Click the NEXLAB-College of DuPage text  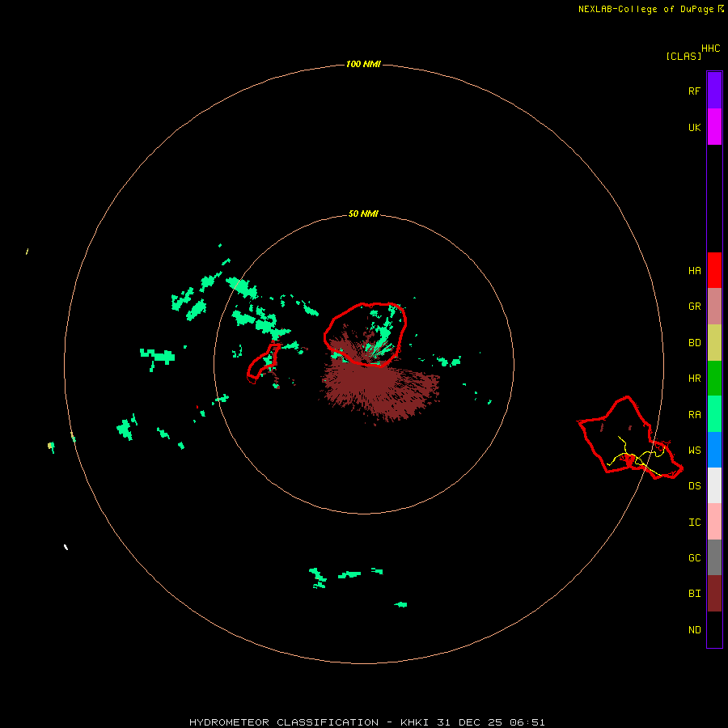point(645,9)
